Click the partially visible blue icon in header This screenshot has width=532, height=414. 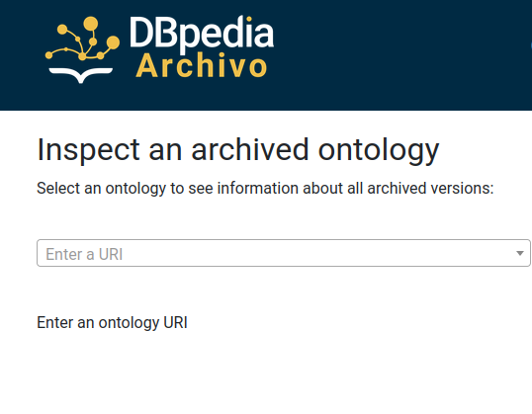[531, 45]
